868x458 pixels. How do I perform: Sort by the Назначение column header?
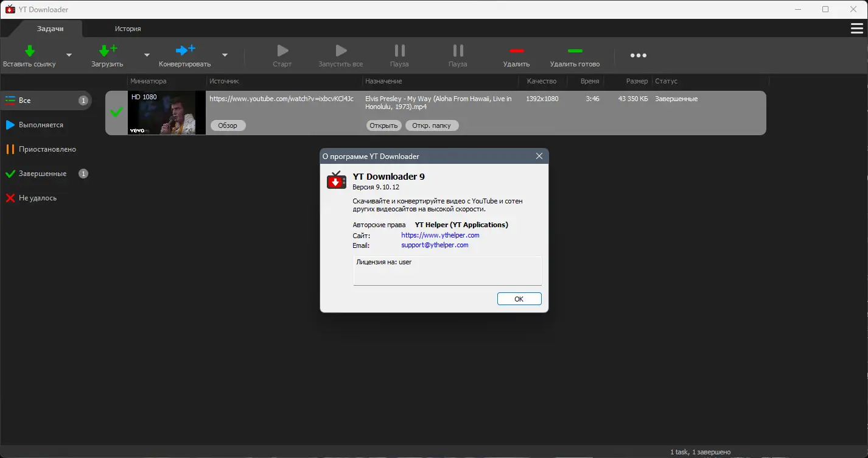coord(441,81)
